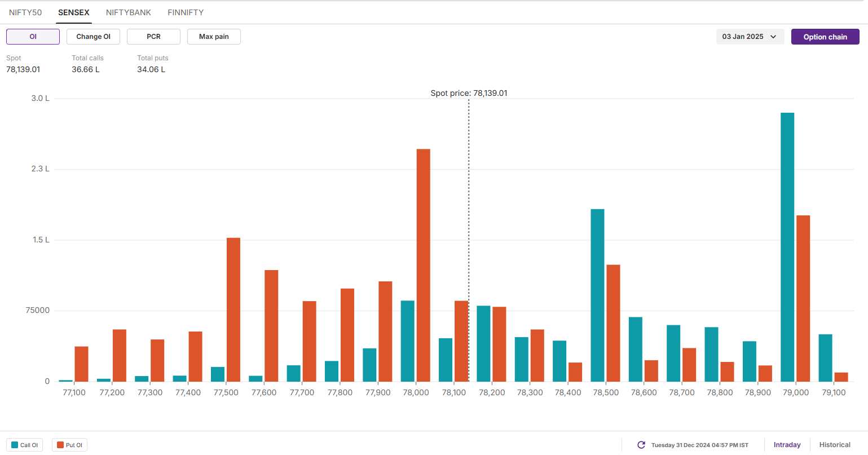Click the 77,500 strike axis label

226,392
